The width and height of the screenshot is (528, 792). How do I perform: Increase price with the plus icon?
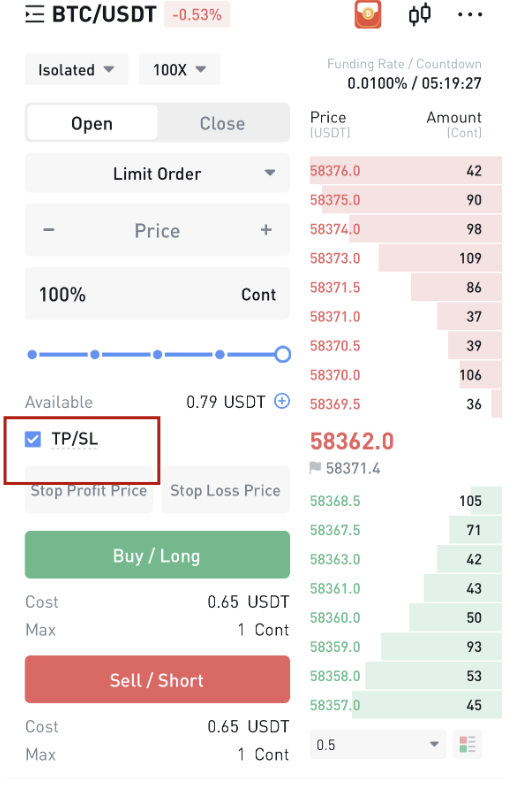266,230
